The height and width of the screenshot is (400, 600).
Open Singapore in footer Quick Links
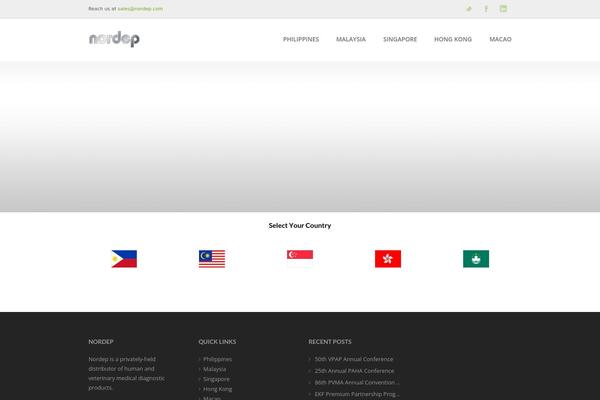point(217,379)
